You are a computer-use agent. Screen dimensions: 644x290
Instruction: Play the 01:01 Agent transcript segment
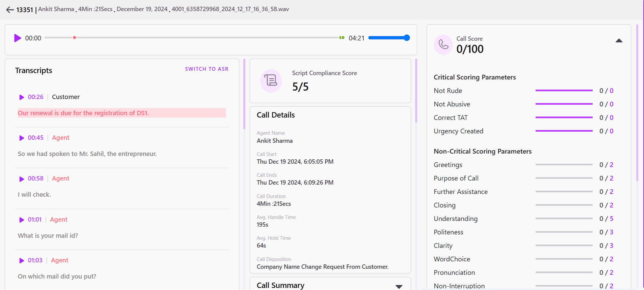click(x=22, y=220)
